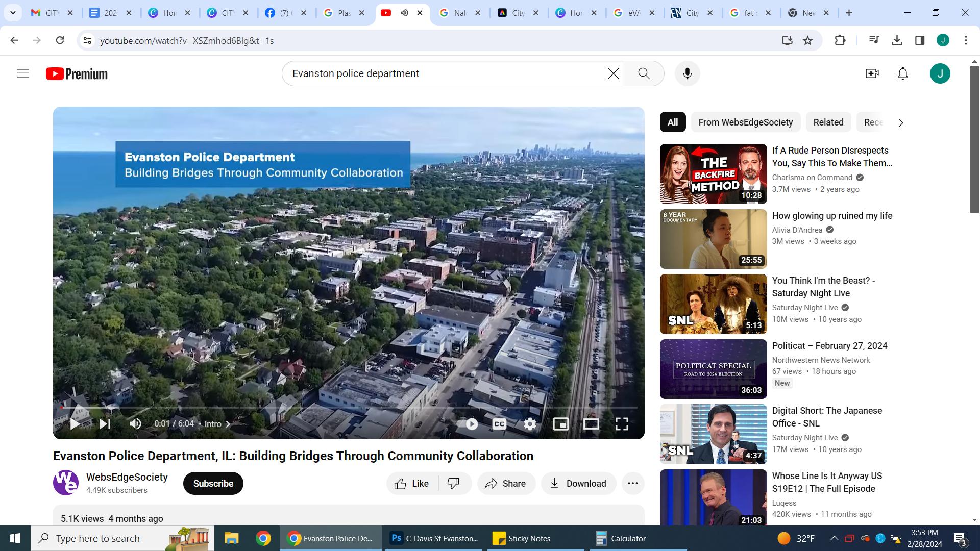Expand the Intro chapter chevron

point(228,424)
